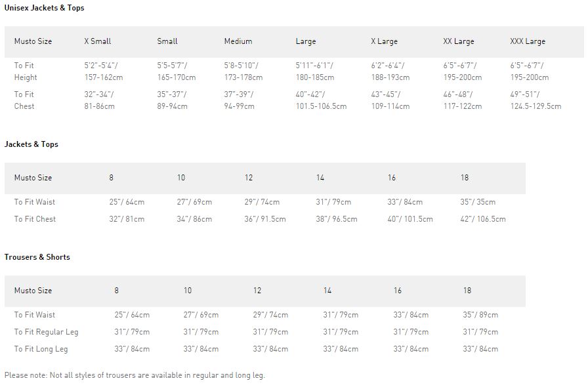Select the XXX Large column header
588x389 pixels.
click(528, 41)
